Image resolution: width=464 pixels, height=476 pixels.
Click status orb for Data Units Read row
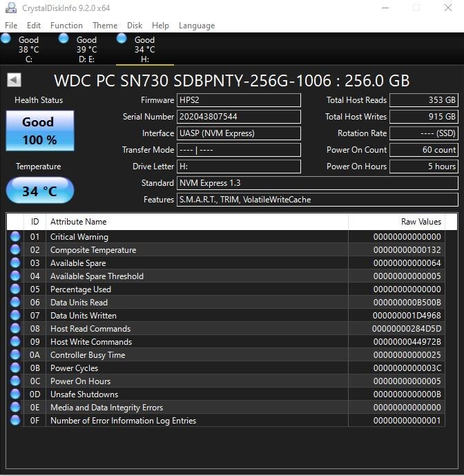[x=15, y=302]
